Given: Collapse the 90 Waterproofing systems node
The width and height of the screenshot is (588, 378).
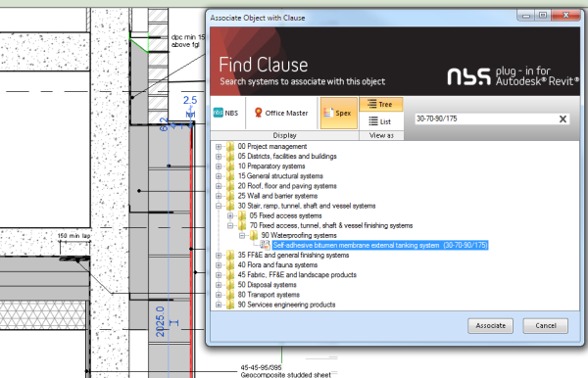Looking at the screenshot, I should point(242,236).
